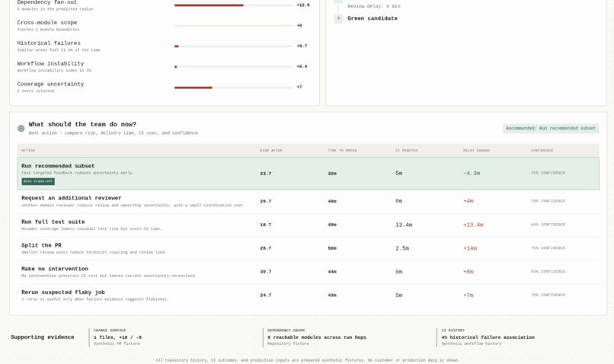614x364 pixels.
Task: Click '4% historical failure association' evidence
Action: [488, 337]
